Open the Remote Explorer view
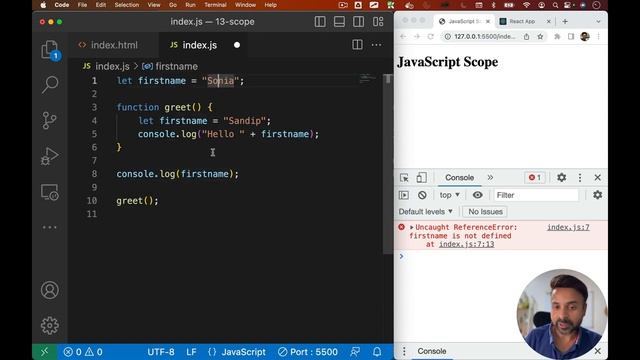The height and width of the screenshot is (360, 640). tap(50, 192)
